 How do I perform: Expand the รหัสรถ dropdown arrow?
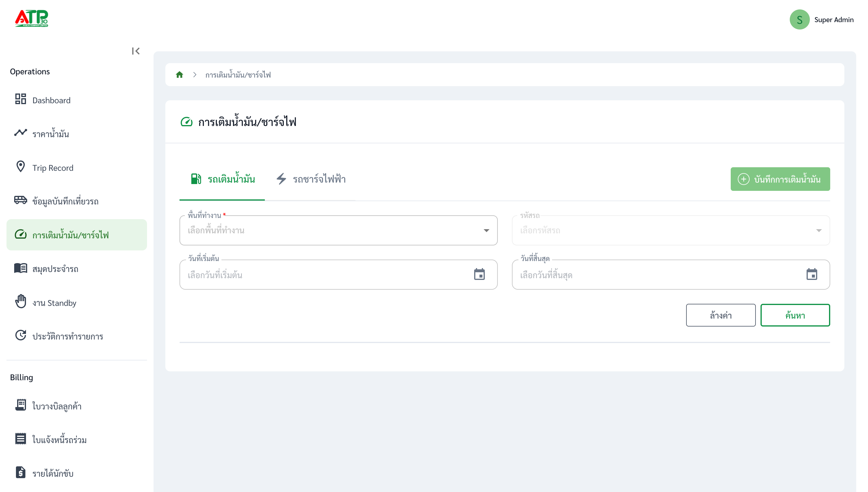[819, 230]
